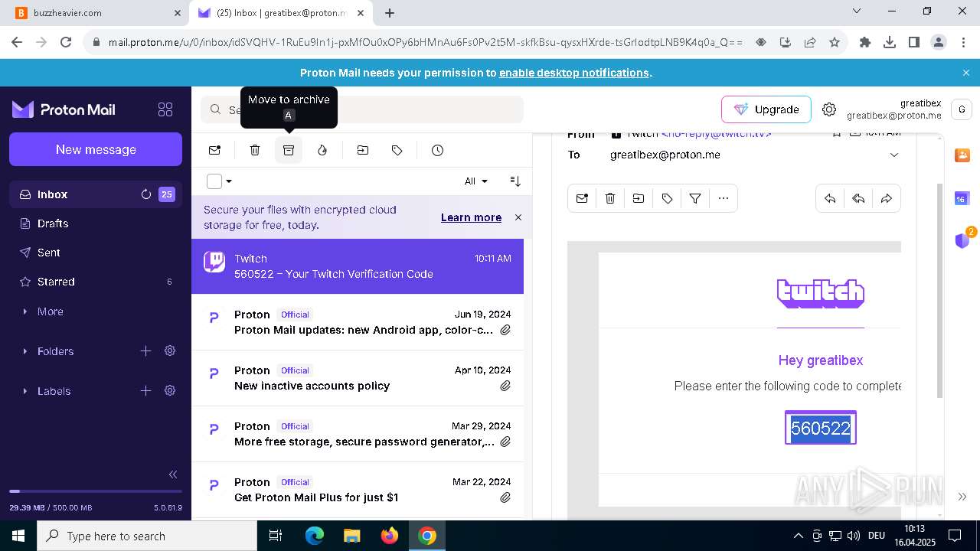Tick the select all messages checkbox
Viewport: 980px width, 551px height.
(214, 181)
